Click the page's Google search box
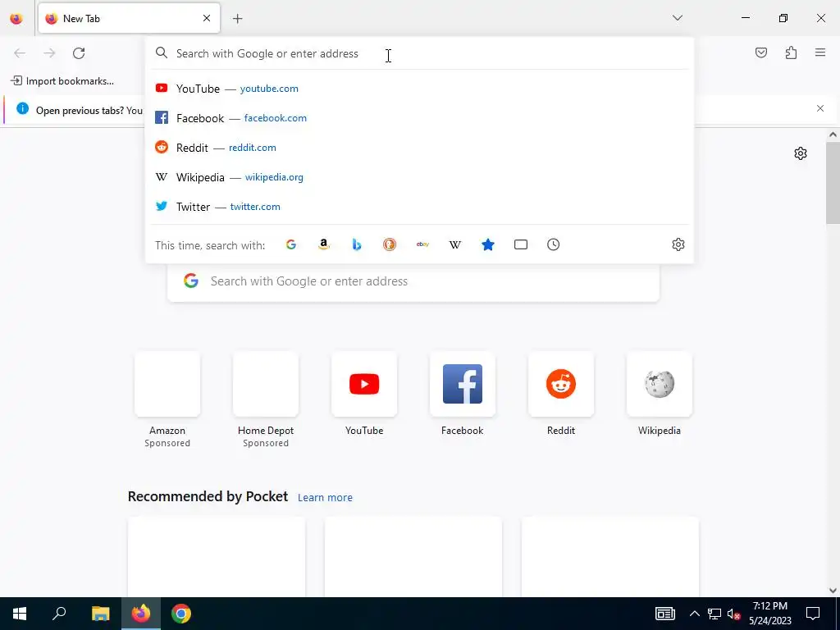Viewport: 840px width, 630px height. tap(413, 282)
